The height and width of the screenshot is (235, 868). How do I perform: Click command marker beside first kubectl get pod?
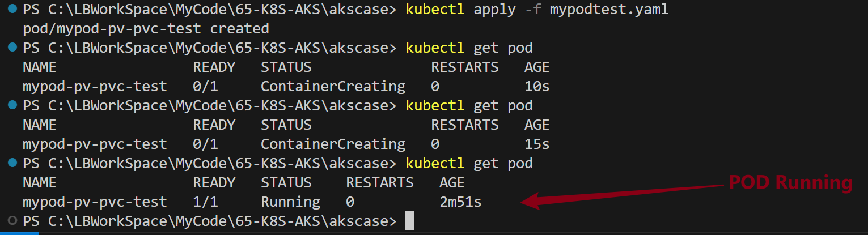click(12, 48)
